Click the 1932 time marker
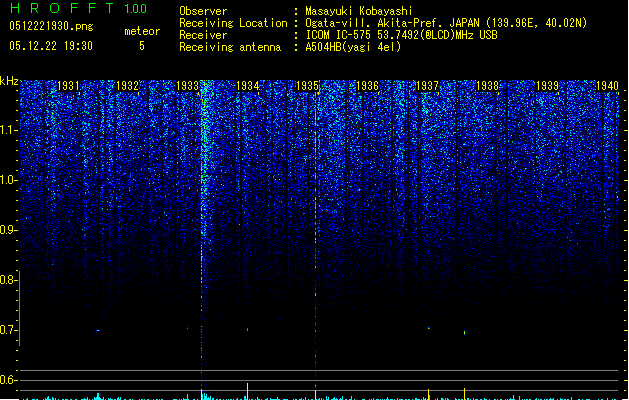Screen dimensions: 629x400 [x=128, y=86]
